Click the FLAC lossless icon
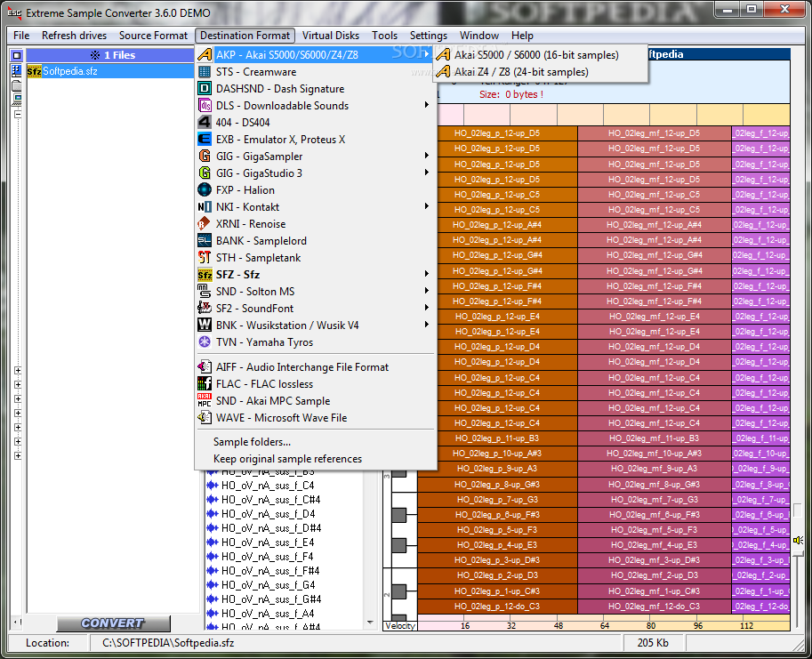The width and height of the screenshot is (812, 659). (x=205, y=384)
